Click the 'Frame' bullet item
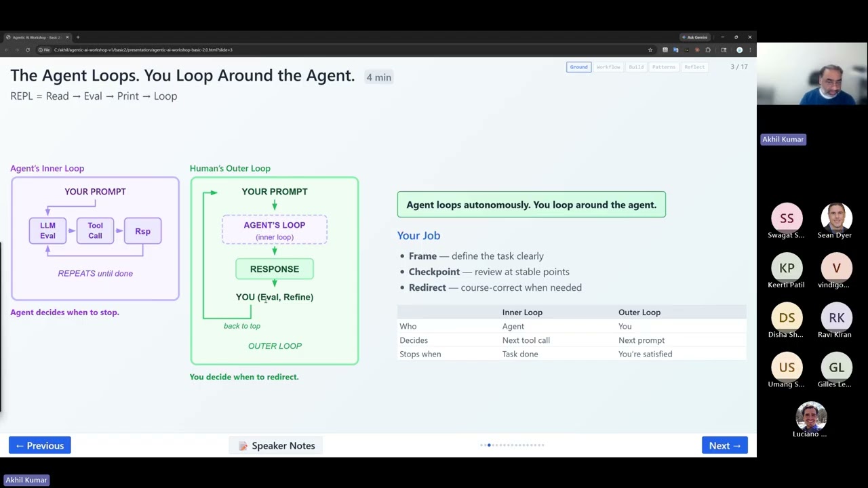 coord(476,256)
